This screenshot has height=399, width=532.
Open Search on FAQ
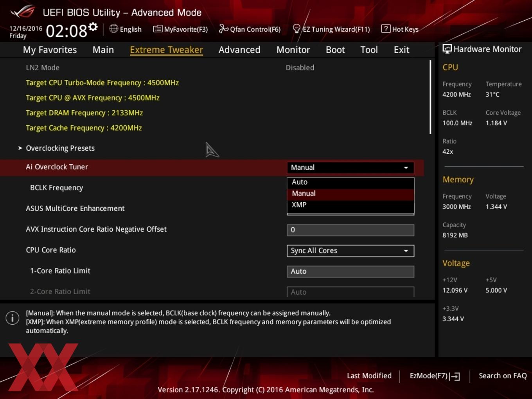click(503, 376)
